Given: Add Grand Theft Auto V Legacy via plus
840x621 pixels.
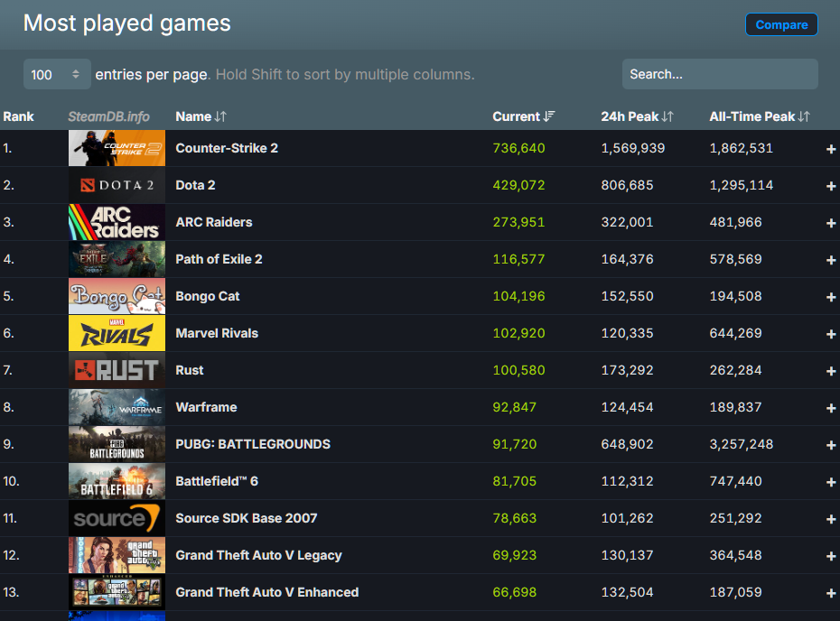Looking at the screenshot, I should 831,556.
